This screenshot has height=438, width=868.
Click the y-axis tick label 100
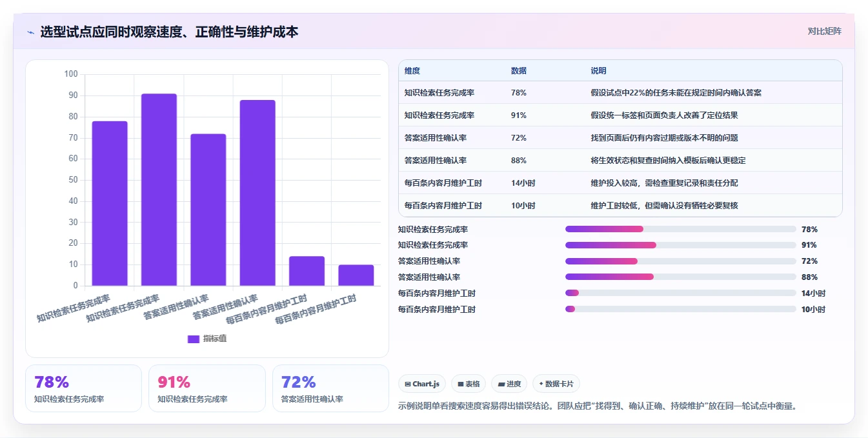pyautogui.click(x=71, y=74)
